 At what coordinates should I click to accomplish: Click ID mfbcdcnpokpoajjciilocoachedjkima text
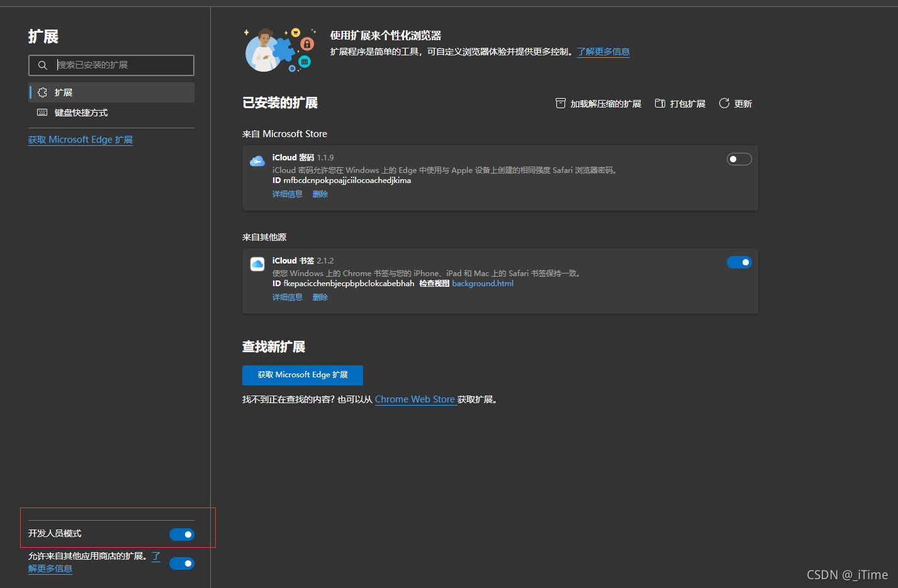pos(342,180)
